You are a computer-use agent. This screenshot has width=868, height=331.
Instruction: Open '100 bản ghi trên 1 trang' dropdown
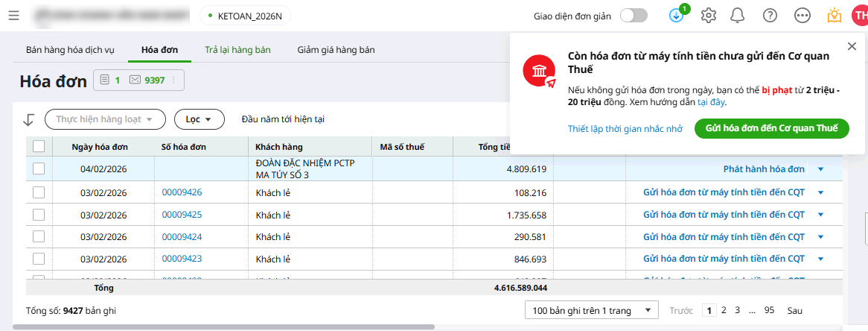point(591,310)
